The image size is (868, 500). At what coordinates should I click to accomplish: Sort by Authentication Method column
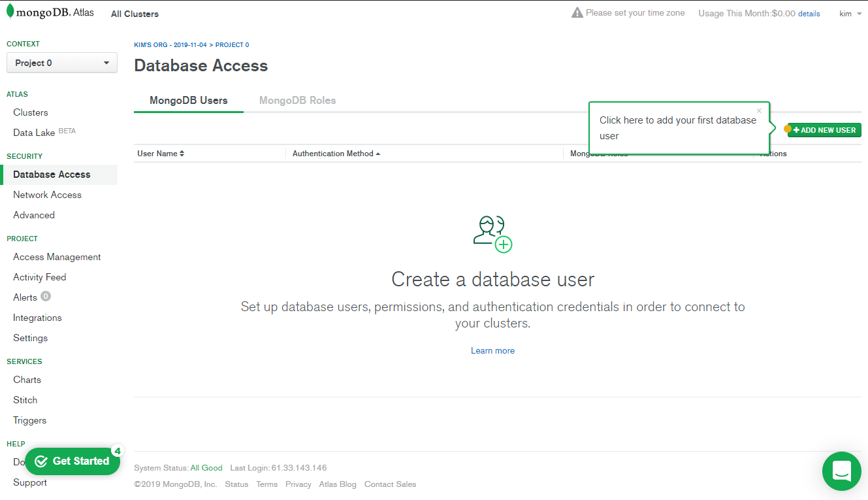[x=336, y=154]
